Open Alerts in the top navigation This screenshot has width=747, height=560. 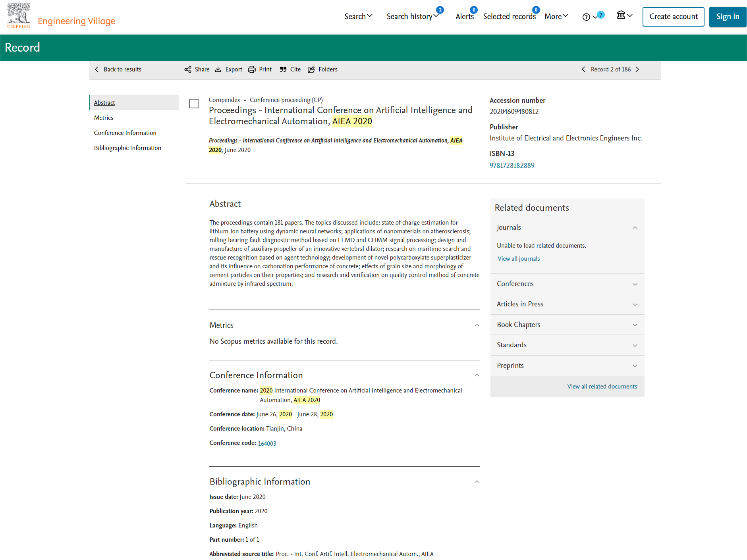[x=465, y=16]
